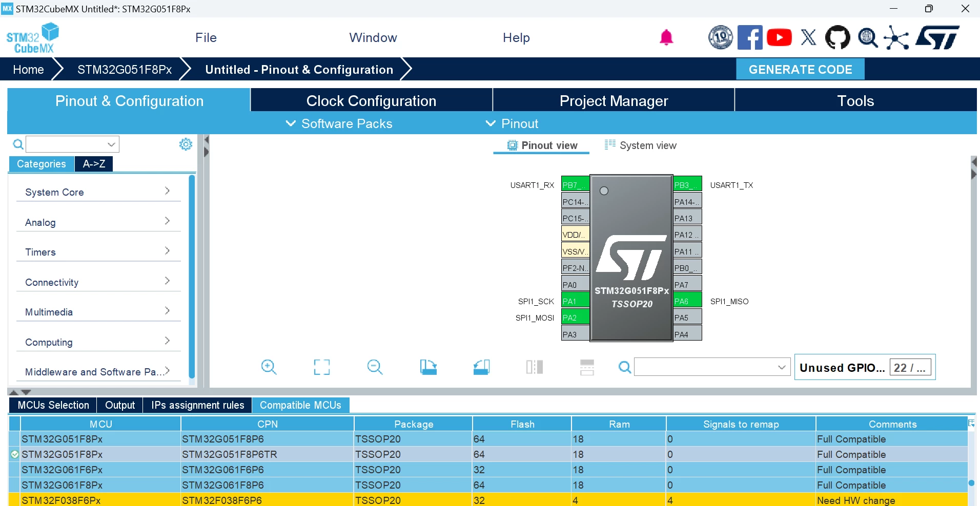Collapse the left categories panel arrow

tap(207, 139)
